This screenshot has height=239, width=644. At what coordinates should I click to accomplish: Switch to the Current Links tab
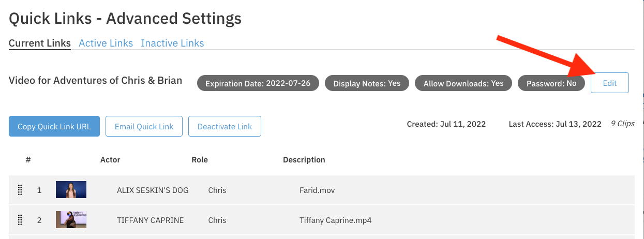tap(40, 43)
